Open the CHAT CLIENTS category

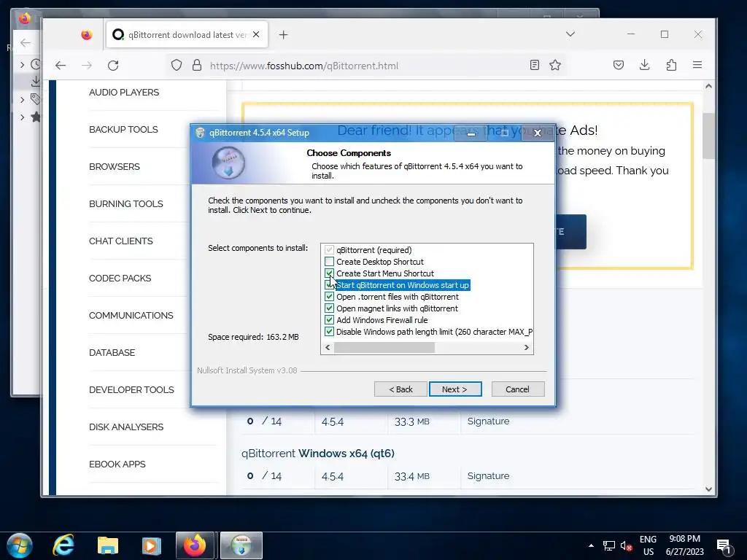pyautogui.click(x=121, y=241)
